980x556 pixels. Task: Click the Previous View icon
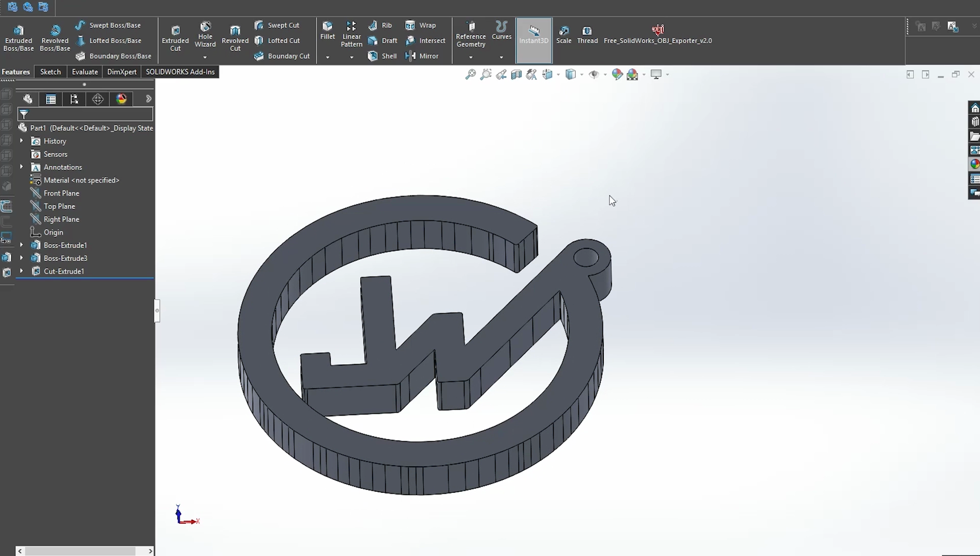[501, 74]
